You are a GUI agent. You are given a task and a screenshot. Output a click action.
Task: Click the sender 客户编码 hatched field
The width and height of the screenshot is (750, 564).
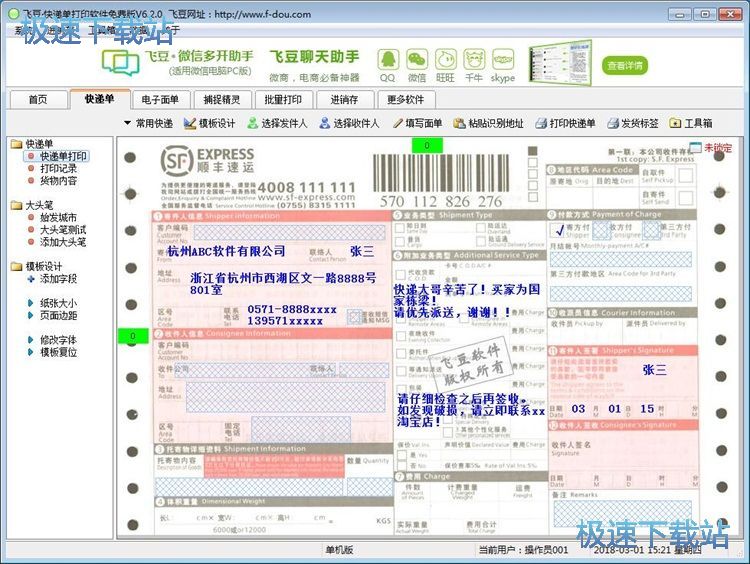tap(289, 232)
